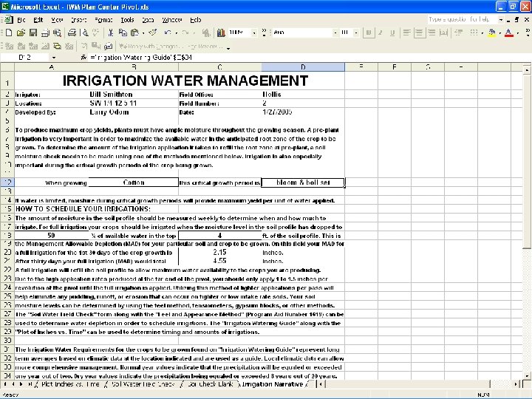Expand the Font Color dropdown arrow
This screenshot has width=532, height=399.
click(x=517, y=33)
